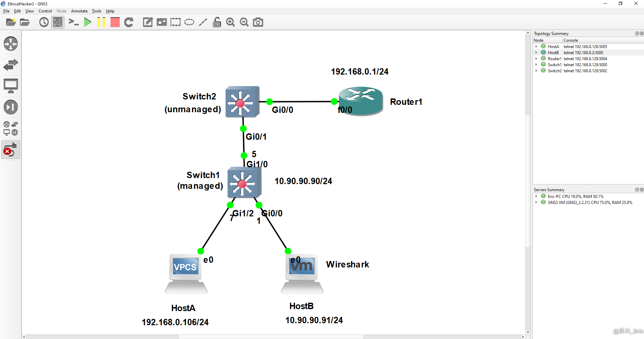Expand Switch2 in Topology Summary

coord(536,71)
